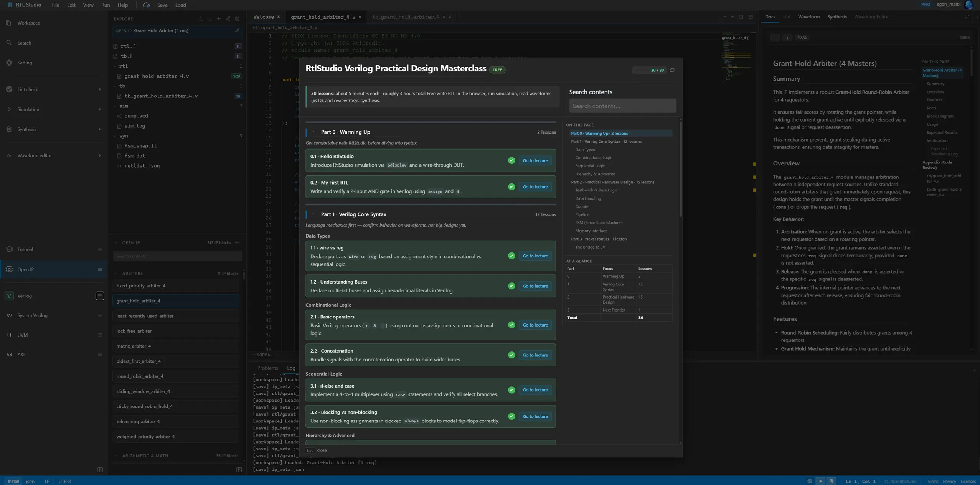Image resolution: width=980 pixels, height=485 pixels.
Task: Click the upload icon in Explore header
Action: [x=200, y=19]
